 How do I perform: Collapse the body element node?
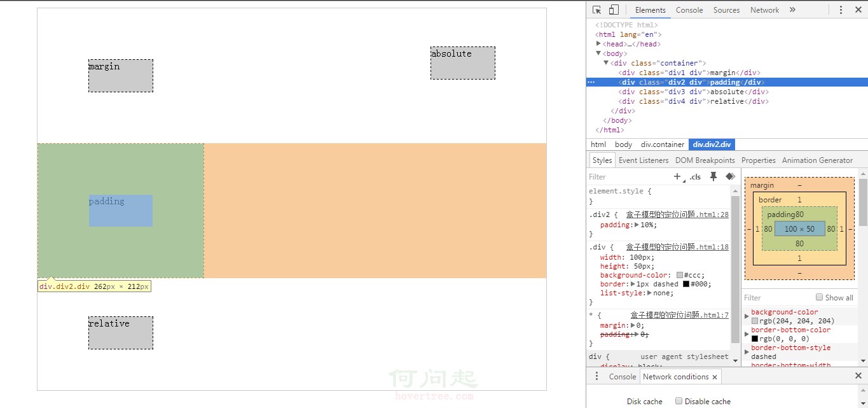tap(598, 53)
